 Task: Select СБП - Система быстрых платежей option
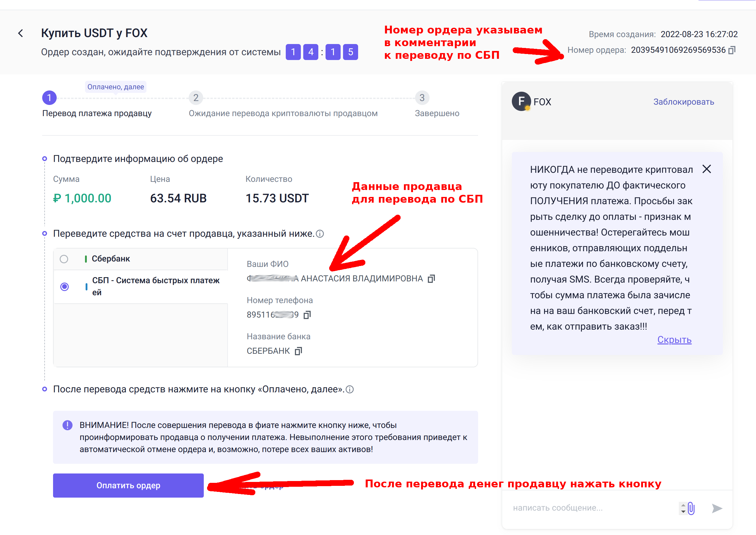(x=65, y=286)
